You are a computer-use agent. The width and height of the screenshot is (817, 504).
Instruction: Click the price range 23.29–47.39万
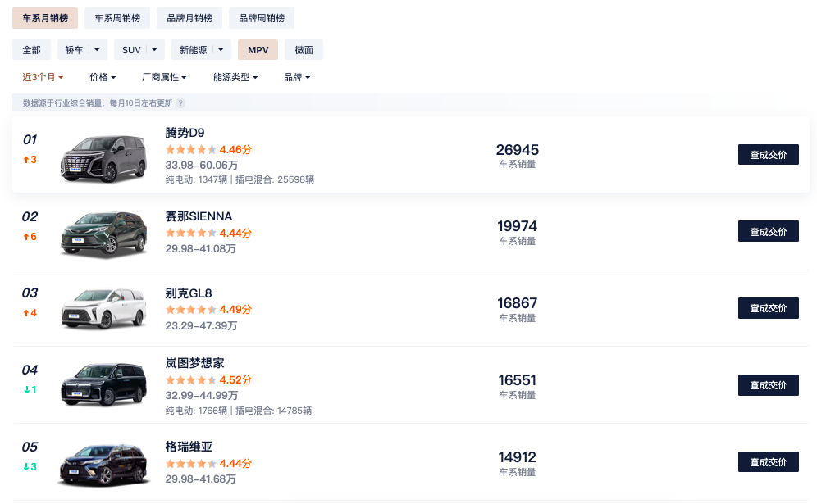click(201, 325)
